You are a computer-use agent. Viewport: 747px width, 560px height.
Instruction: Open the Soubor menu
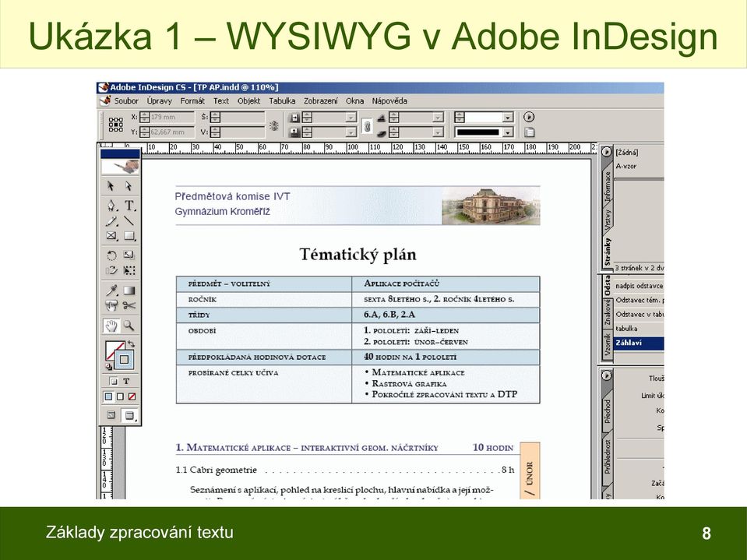point(126,101)
